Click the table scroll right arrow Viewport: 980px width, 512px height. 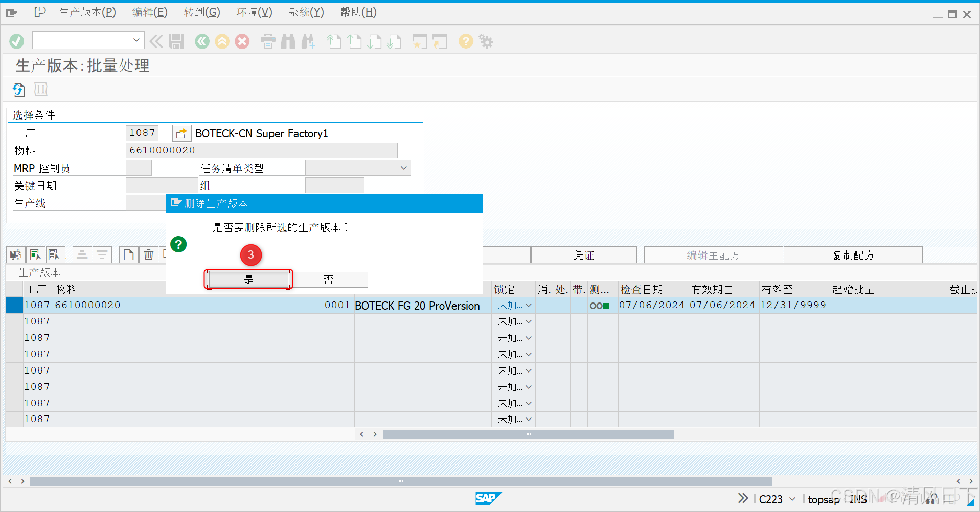[x=375, y=434]
